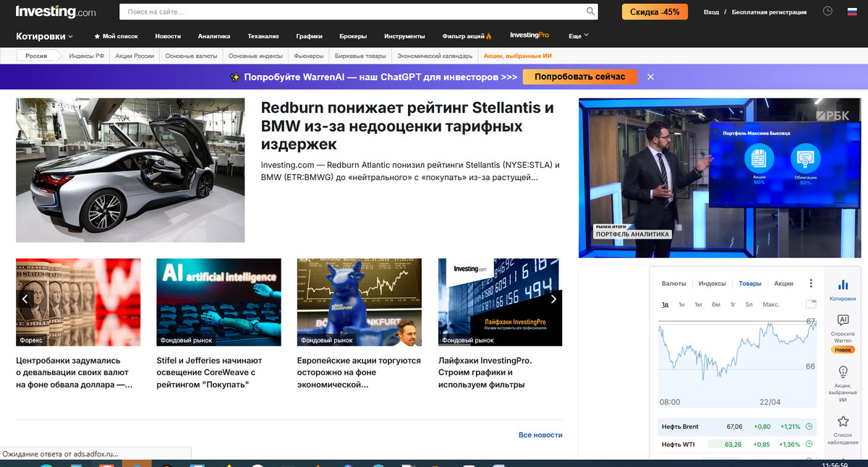Open the Теханализ menu
Image resolution: width=868 pixels, height=467 pixels.
[263, 36]
